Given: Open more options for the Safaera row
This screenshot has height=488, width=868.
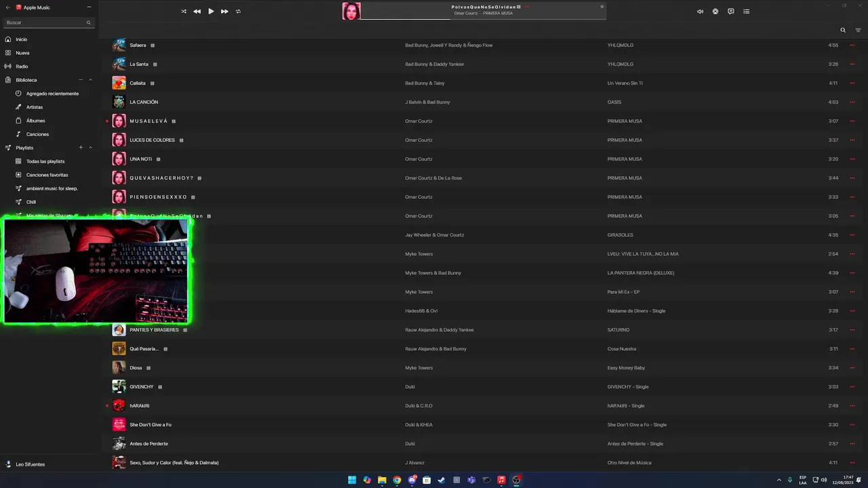Looking at the screenshot, I should [852, 45].
